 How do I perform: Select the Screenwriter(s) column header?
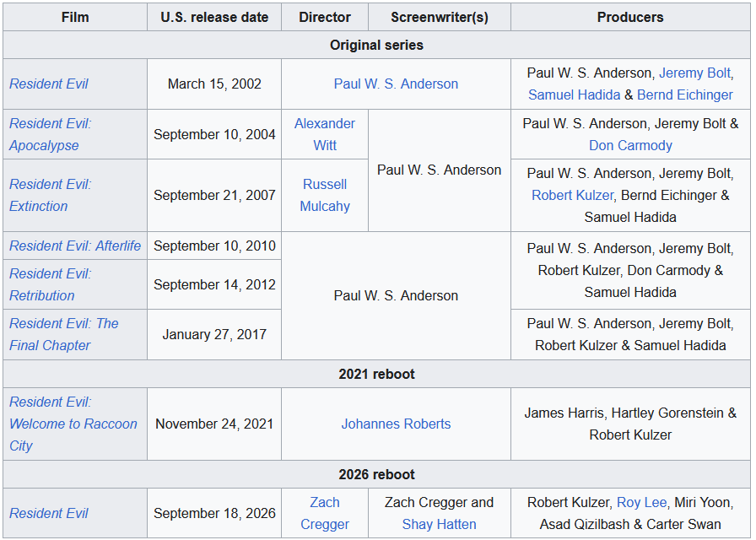point(440,18)
